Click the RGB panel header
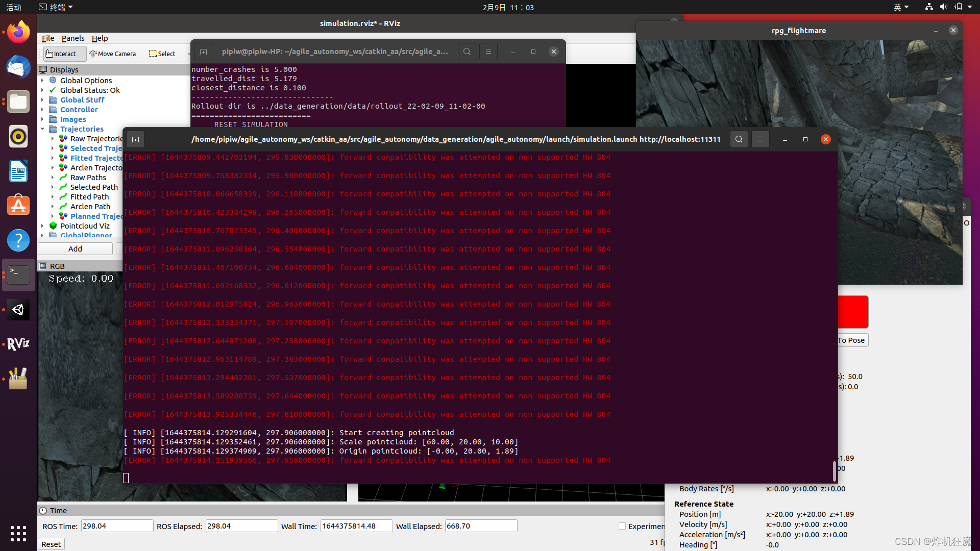Viewport: 980px width, 551px height. click(80, 266)
